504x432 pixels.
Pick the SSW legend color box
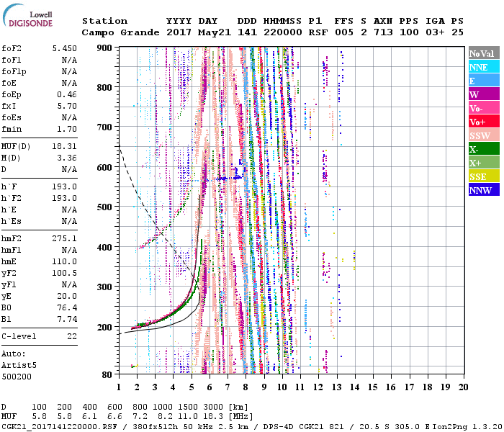[484, 135]
